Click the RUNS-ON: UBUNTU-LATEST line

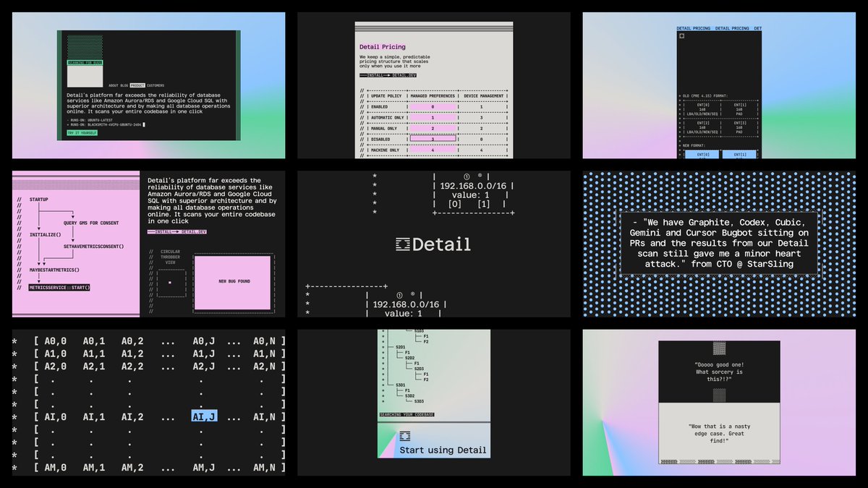pyautogui.click(x=90, y=120)
